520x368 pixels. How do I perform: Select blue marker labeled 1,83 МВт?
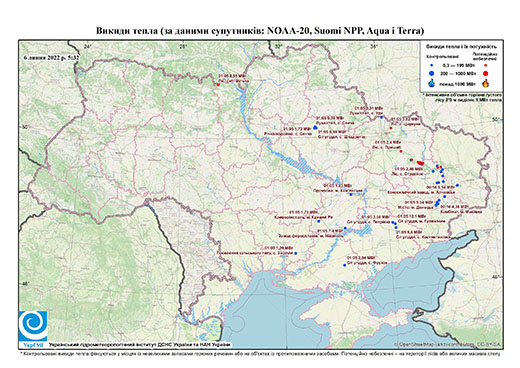click(x=351, y=194)
